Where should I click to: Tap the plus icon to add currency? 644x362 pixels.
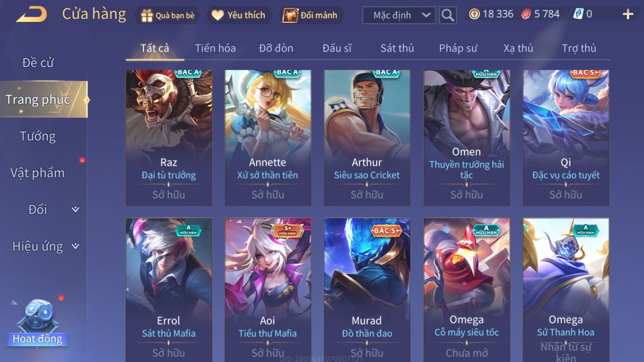(628, 15)
